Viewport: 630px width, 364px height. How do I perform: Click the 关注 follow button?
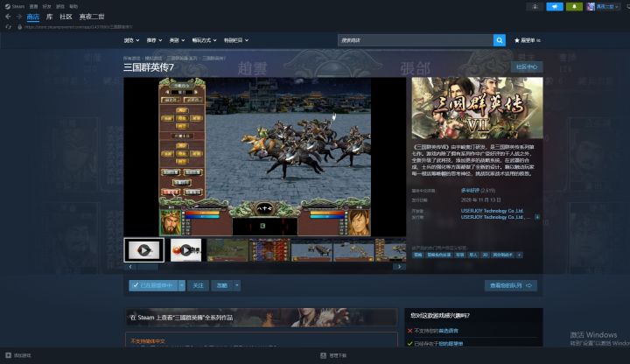click(198, 285)
